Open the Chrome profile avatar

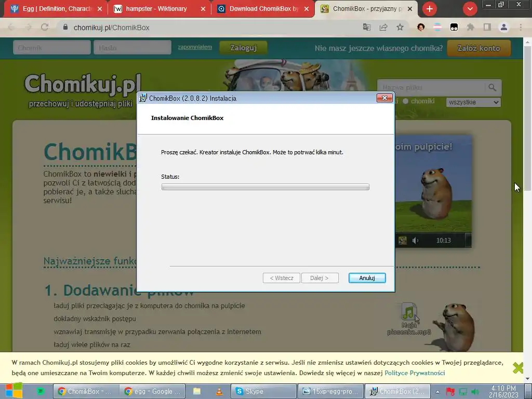[504, 28]
